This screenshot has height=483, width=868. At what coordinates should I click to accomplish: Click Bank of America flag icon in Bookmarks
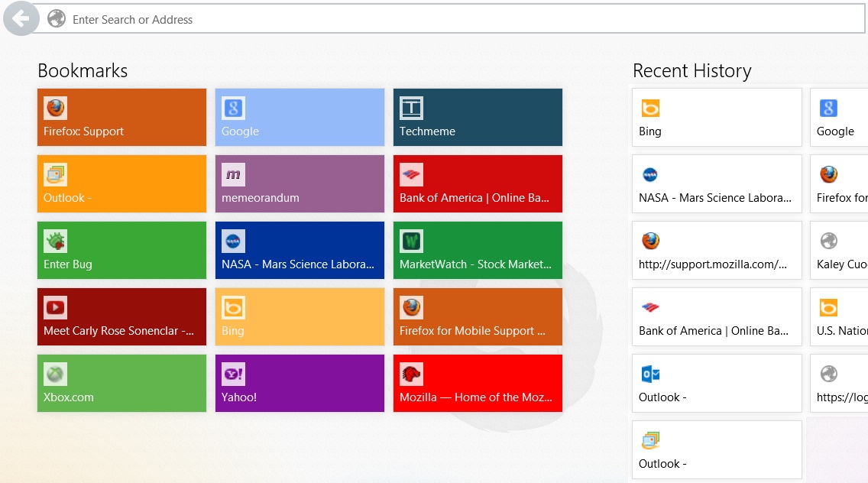coord(411,174)
